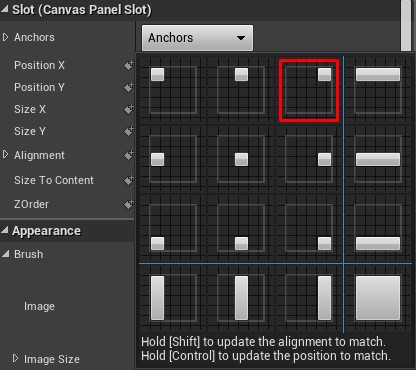This screenshot has width=416, height=370.
Task: Click the details panel scrollbar
Action: pos(406,25)
